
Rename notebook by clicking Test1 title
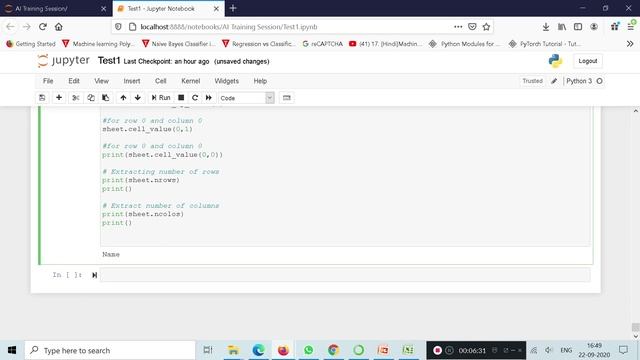pyautogui.click(x=109, y=61)
